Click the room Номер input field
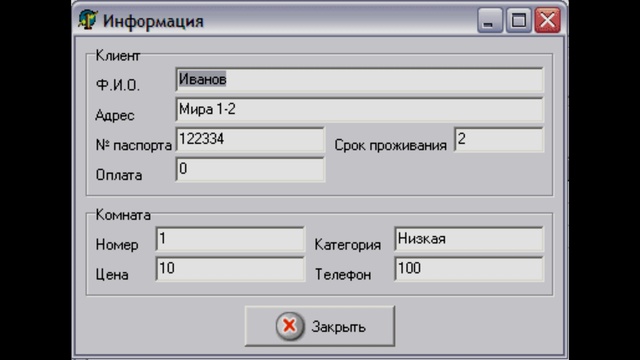Viewport: 640px width, 360px height. tap(230, 239)
